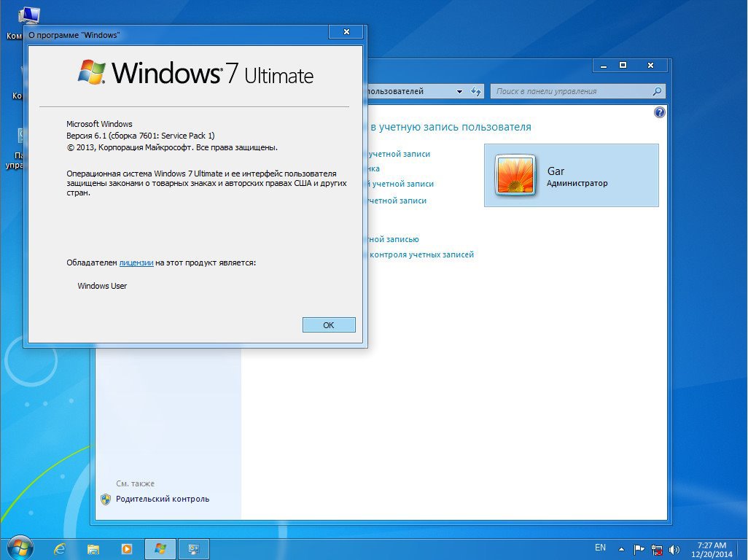Click magnifier icon in Control Panel search
This screenshot has height=560, width=748.
tap(657, 91)
